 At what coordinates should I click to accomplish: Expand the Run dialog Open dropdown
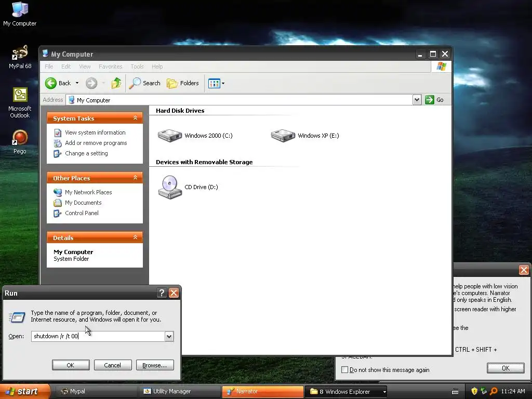[169, 336]
